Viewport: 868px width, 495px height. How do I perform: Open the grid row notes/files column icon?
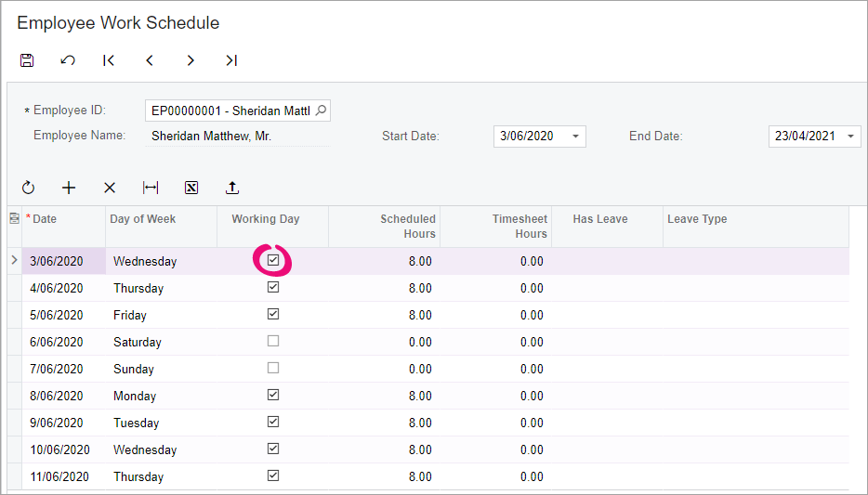[x=15, y=218]
